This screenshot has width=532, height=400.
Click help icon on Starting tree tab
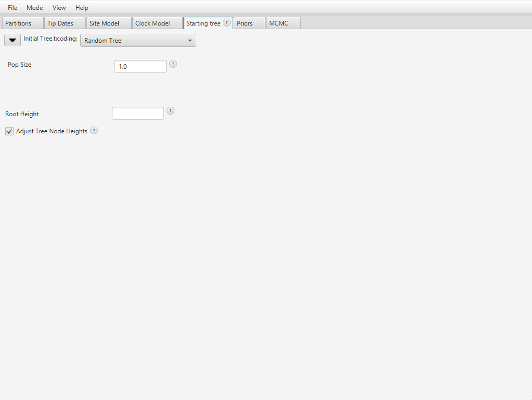[226, 23]
